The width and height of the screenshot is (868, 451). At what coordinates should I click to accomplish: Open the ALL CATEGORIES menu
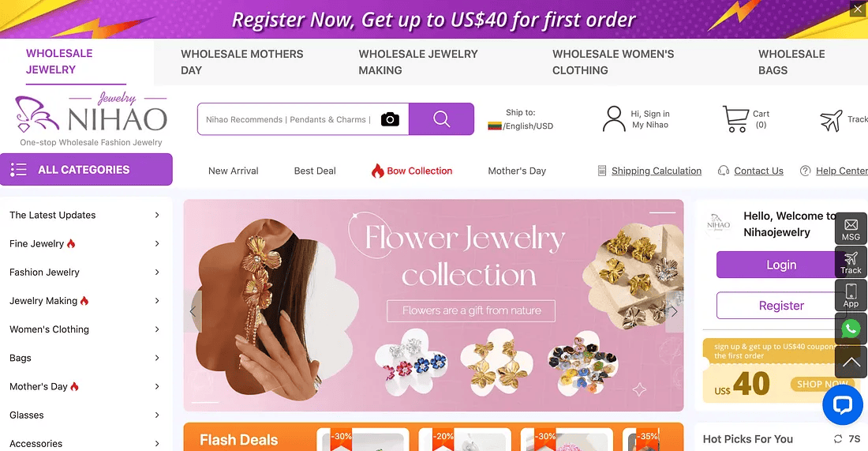(x=86, y=170)
